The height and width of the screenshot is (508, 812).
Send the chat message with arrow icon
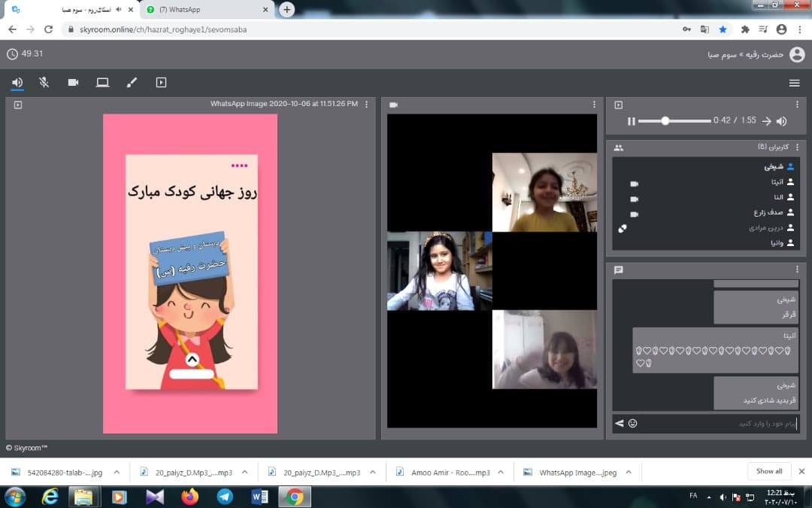point(620,424)
